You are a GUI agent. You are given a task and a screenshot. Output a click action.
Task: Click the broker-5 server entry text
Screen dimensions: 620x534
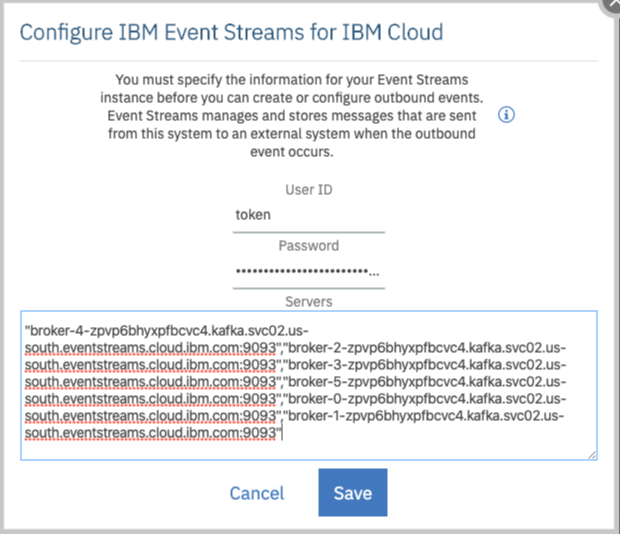click(x=425, y=382)
